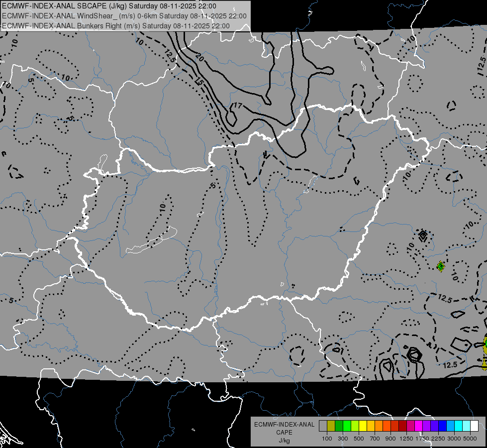Click the Bunkers Right (m/s) title line
Image resolution: width=487 pixels, height=448 pixels.
[x=116, y=26]
